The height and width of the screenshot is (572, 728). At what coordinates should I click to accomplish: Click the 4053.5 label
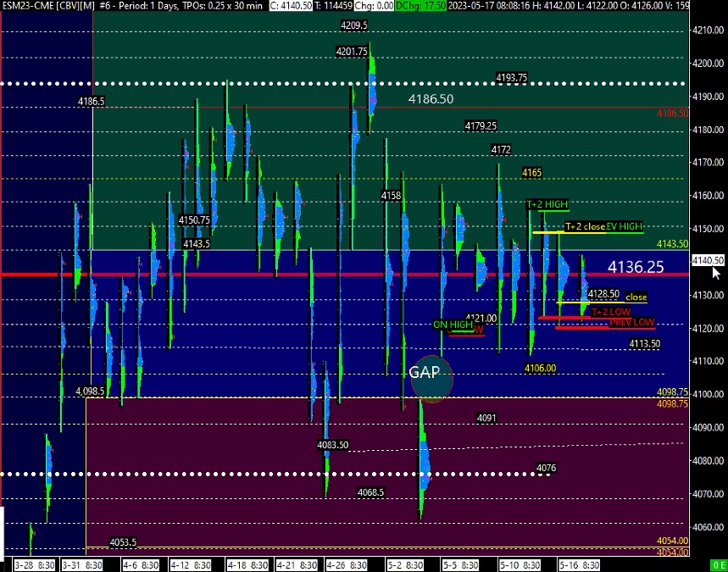click(x=123, y=542)
